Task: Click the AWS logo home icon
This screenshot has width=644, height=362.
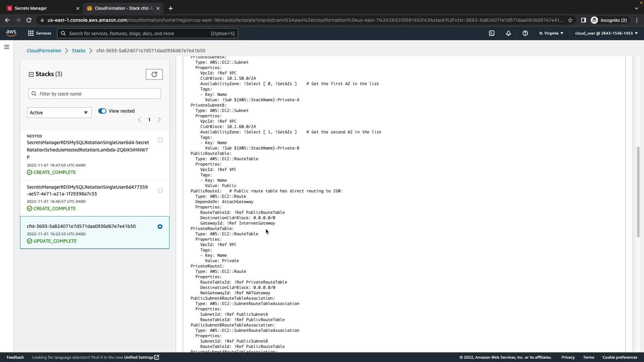Action: pos(11,33)
